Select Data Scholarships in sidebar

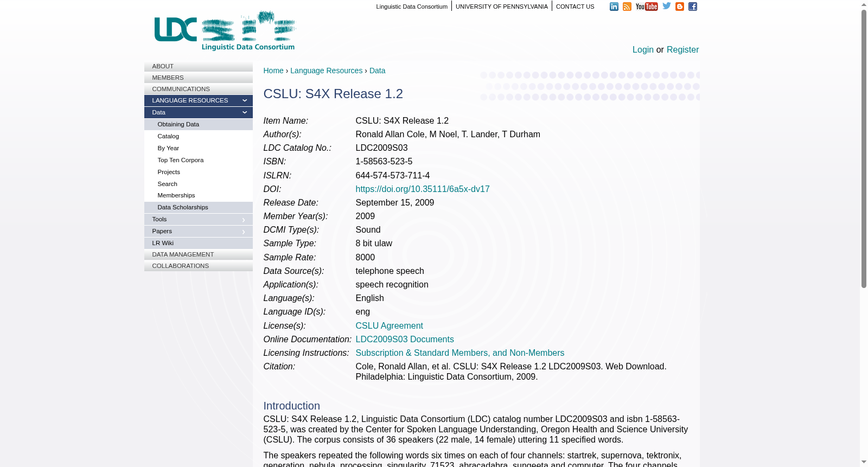tap(199, 207)
